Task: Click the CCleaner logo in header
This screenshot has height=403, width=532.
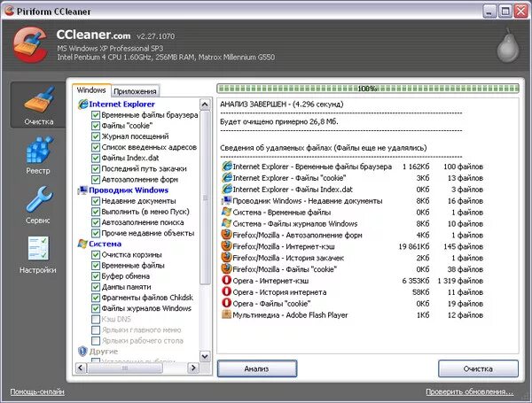Action: point(30,45)
